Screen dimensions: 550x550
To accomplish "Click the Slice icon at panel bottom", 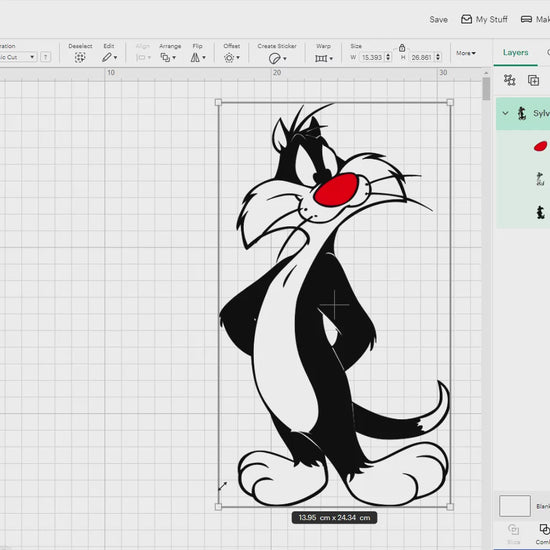I will pos(514,529).
